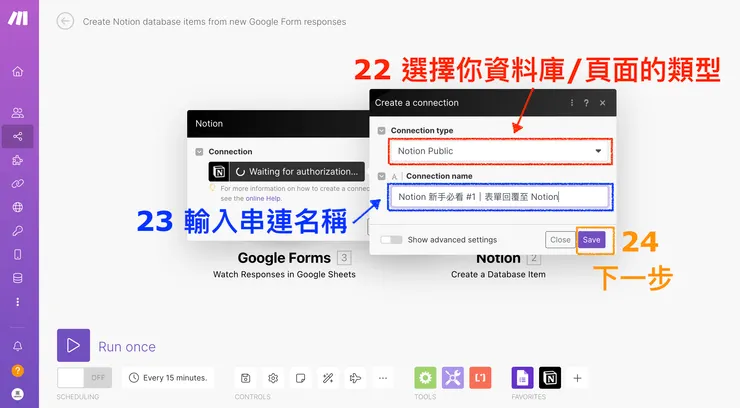Open the scenario settings gear icon

273,378
